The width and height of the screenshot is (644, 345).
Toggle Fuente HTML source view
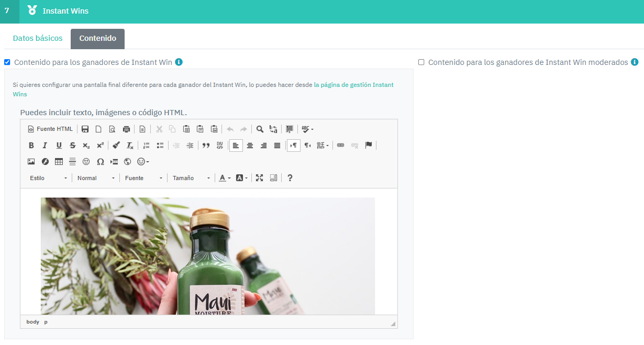coord(50,129)
